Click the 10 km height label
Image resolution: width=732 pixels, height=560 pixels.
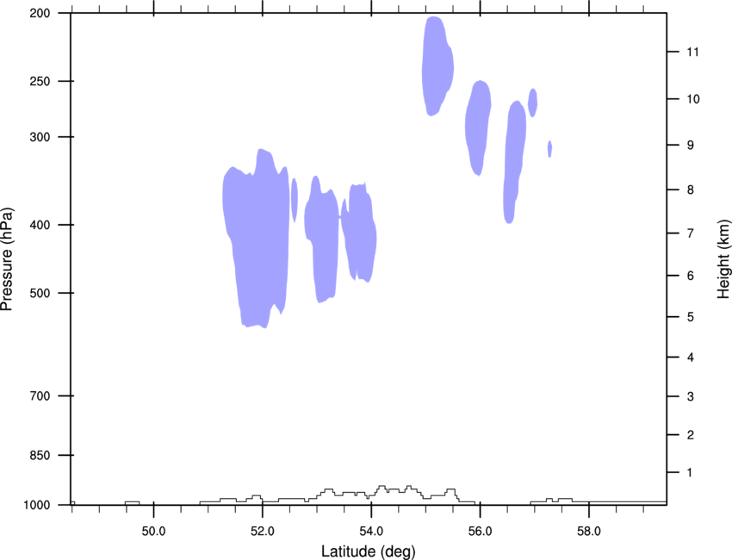(692, 99)
